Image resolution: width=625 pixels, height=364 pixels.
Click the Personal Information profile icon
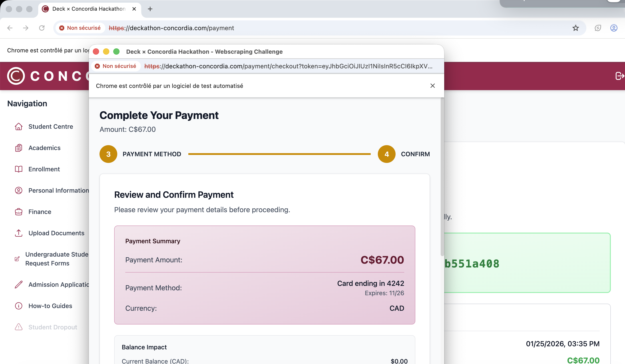(x=19, y=191)
